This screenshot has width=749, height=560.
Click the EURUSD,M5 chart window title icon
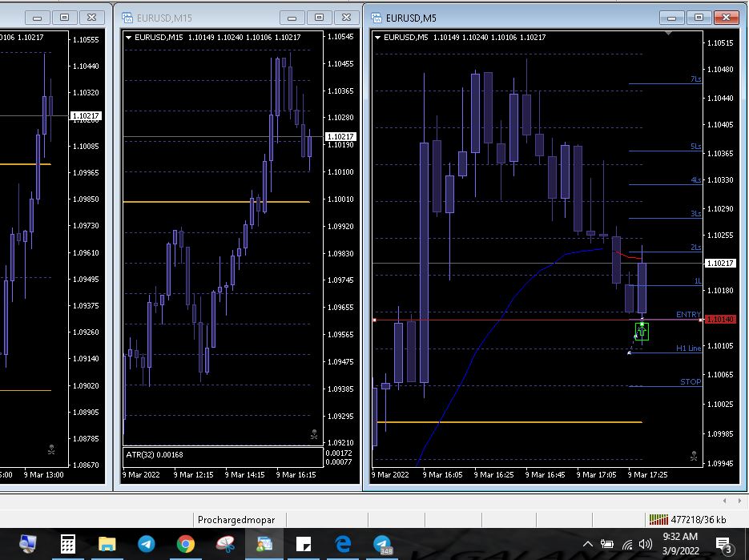point(377,18)
